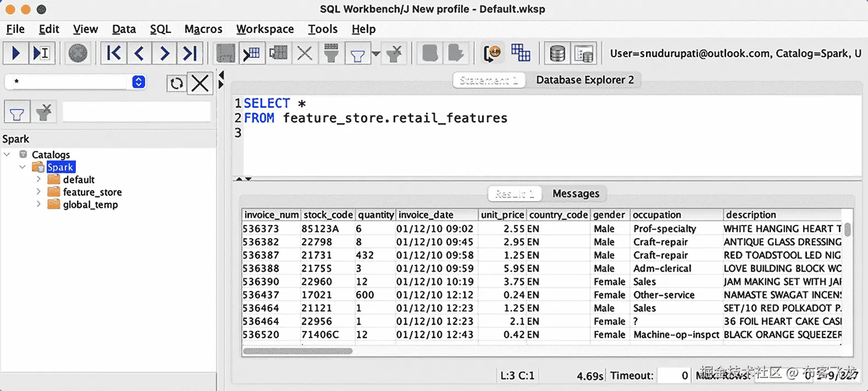Image resolution: width=868 pixels, height=391 pixels.
Task: Sort by the description column header
Action: 782,215
